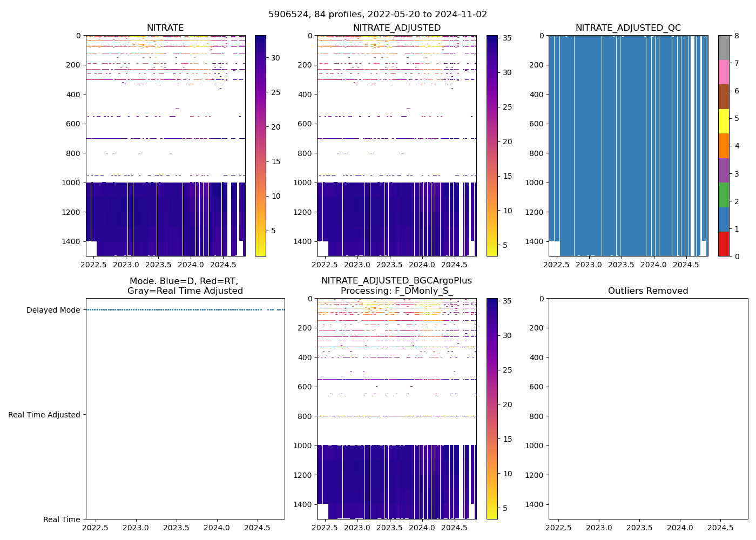
Task: Click the NITRATE_ADJUSTED_BGCArgoPlus plot title
Action: pos(396,281)
